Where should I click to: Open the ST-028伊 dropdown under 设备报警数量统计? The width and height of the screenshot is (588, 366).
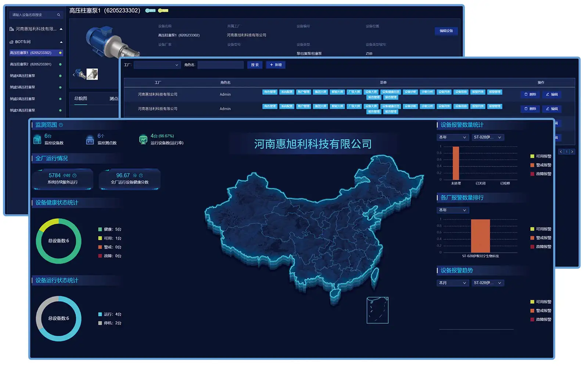click(x=488, y=137)
